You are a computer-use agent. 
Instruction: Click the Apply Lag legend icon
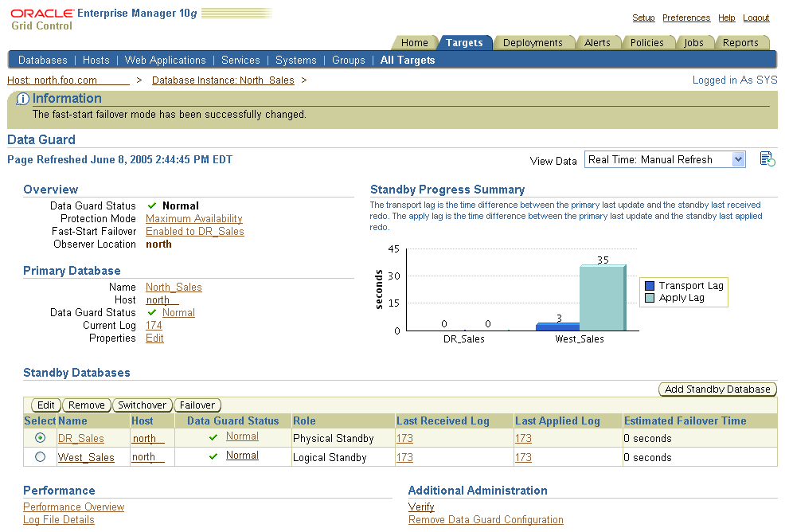650,298
